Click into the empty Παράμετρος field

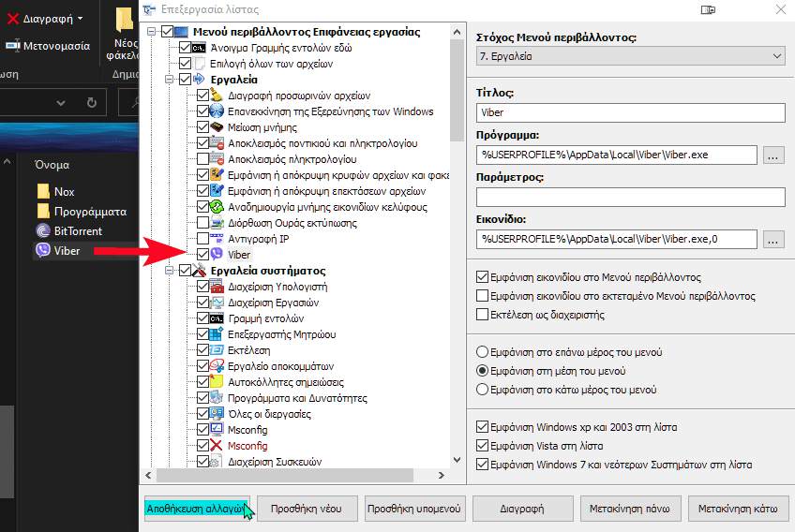point(630,197)
